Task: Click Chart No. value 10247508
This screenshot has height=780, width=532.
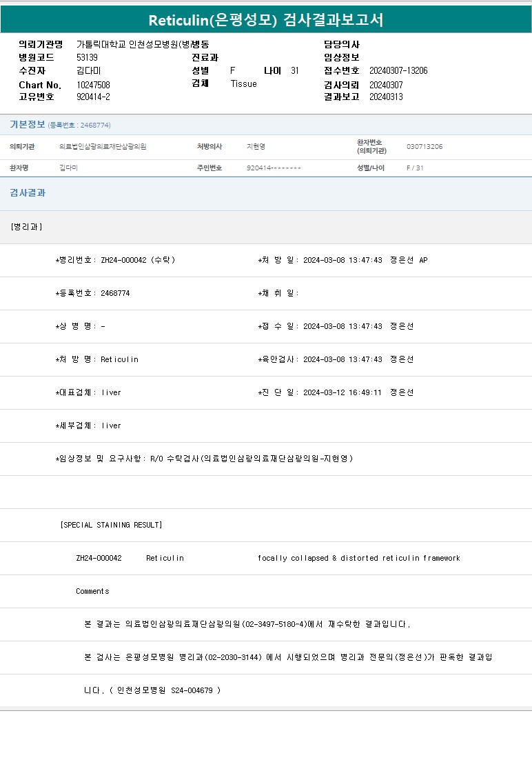Action: pos(93,85)
